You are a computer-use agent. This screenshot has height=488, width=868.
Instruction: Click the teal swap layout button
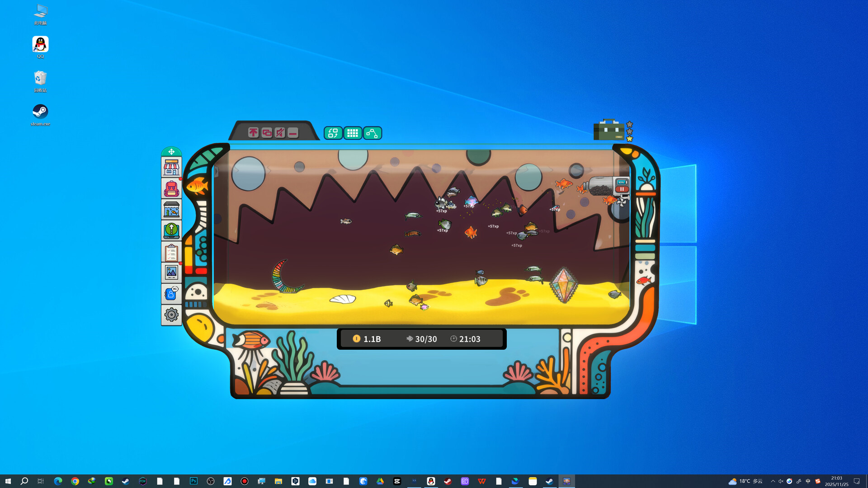point(333,133)
